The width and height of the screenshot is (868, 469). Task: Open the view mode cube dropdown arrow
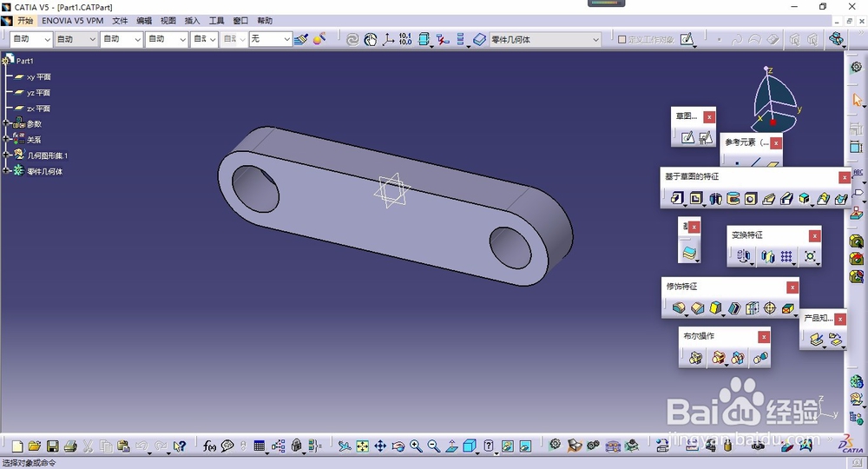pyautogui.click(x=477, y=452)
